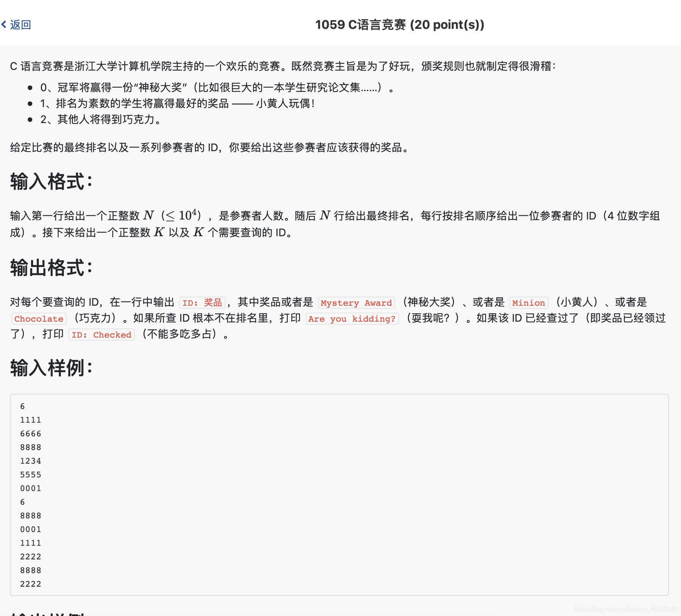The height and width of the screenshot is (616, 681).
Task: Click the 'ID: 奖品' code tag
Action: coord(202,303)
